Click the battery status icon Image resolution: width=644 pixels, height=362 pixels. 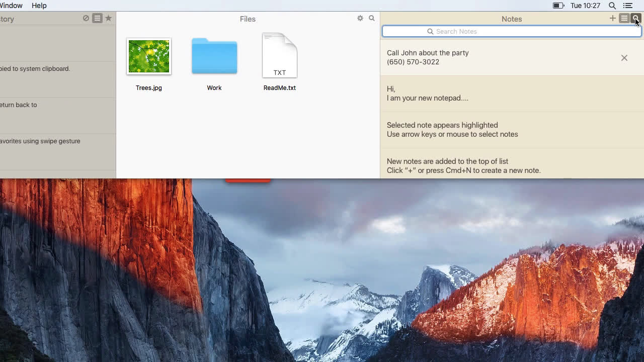click(x=558, y=6)
